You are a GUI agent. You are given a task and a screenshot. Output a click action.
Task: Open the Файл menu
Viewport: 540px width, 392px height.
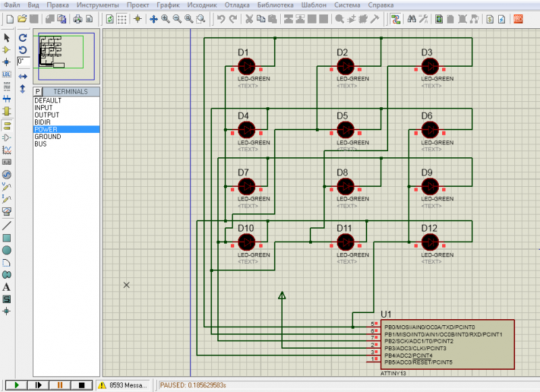11,5
